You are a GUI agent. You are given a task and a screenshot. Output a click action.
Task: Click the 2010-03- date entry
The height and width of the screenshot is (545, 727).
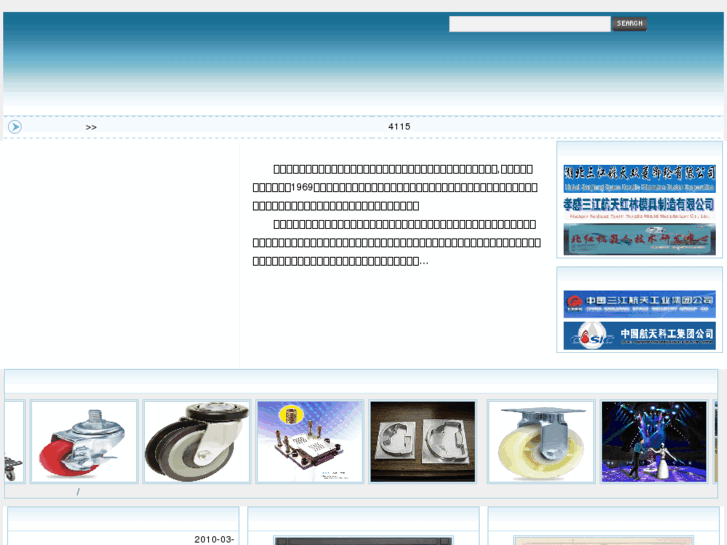click(214, 539)
